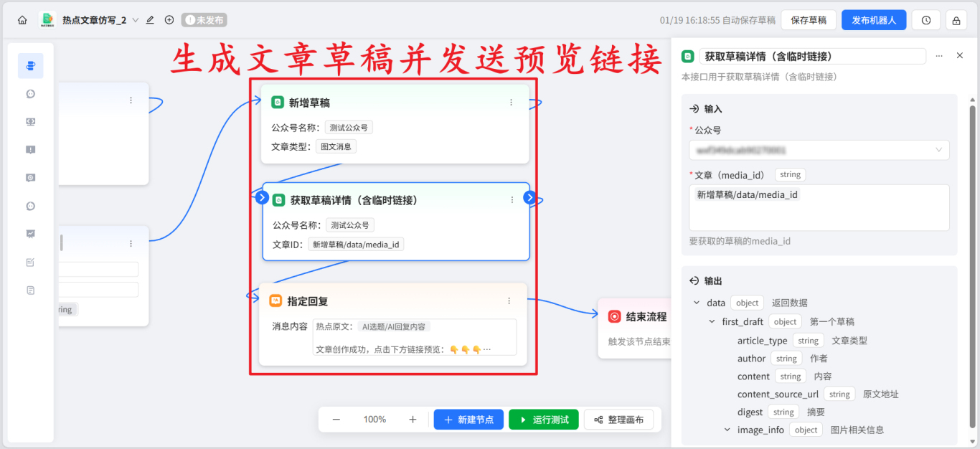The height and width of the screenshot is (449, 980).
Task: Open version history via the clock icon
Action: click(925, 19)
